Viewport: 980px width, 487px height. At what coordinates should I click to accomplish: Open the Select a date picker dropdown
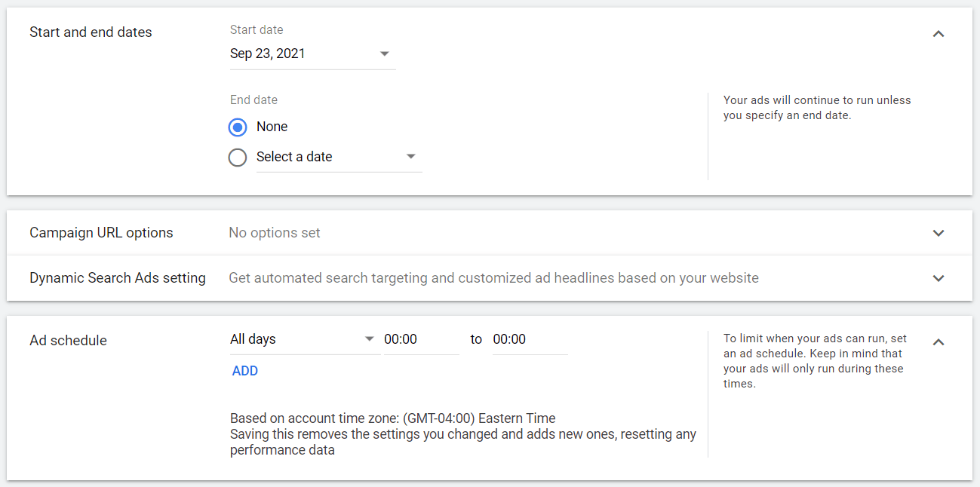pyautogui.click(x=410, y=156)
